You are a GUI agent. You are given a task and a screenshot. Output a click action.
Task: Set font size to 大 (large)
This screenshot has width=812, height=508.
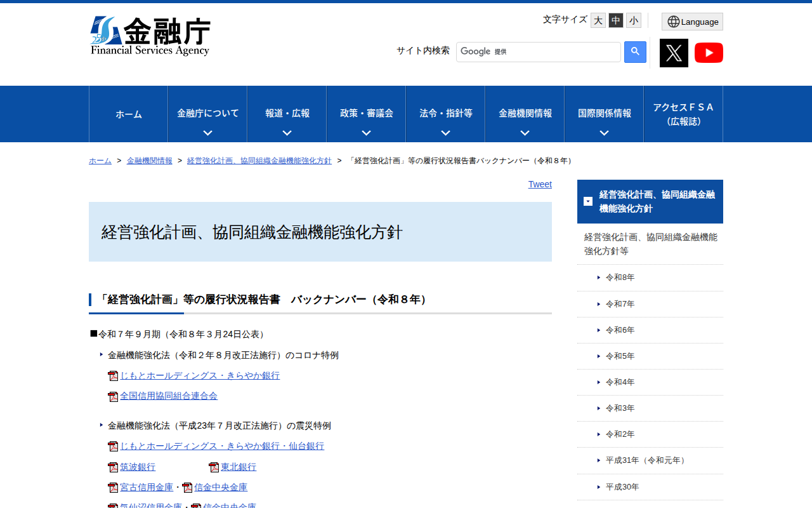pyautogui.click(x=598, y=20)
